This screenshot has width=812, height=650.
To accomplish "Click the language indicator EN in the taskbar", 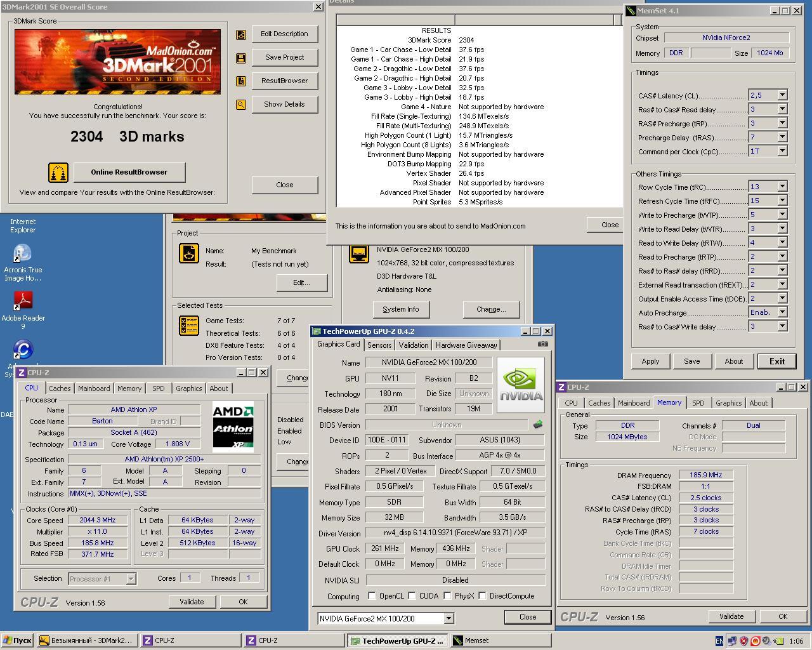I will [719, 641].
